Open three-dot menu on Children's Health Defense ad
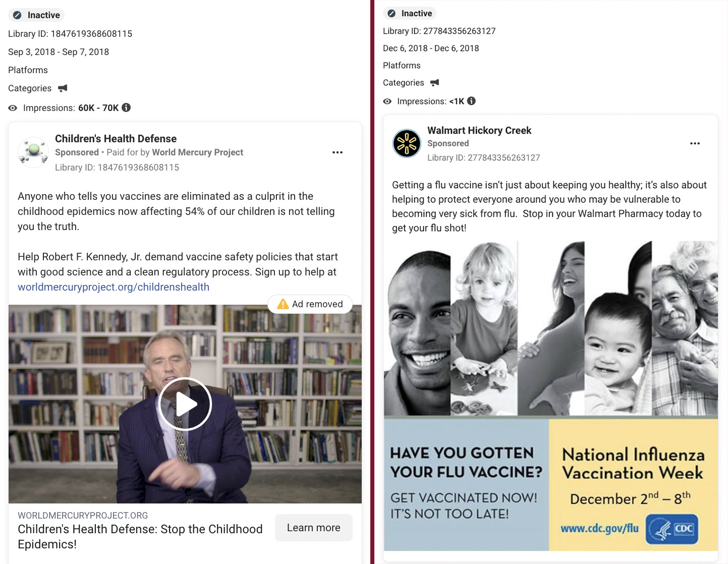Image resolution: width=728 pixels, height=564 pixels. point(338,152)
